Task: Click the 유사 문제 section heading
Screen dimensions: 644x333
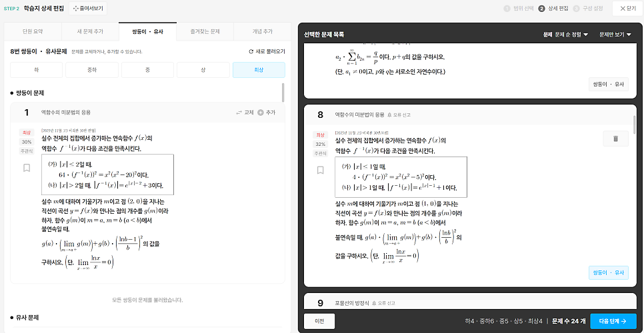Action: click(27, 318)
